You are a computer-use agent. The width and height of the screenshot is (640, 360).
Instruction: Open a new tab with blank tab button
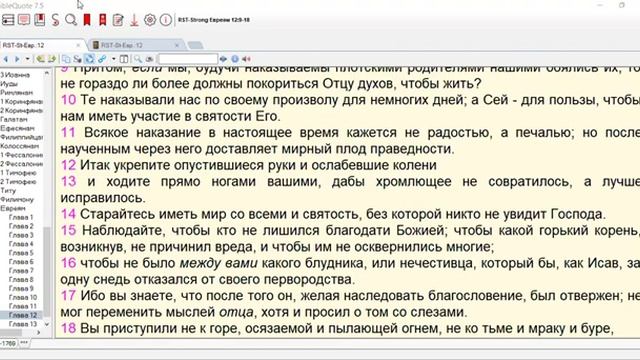pos(196,45)
